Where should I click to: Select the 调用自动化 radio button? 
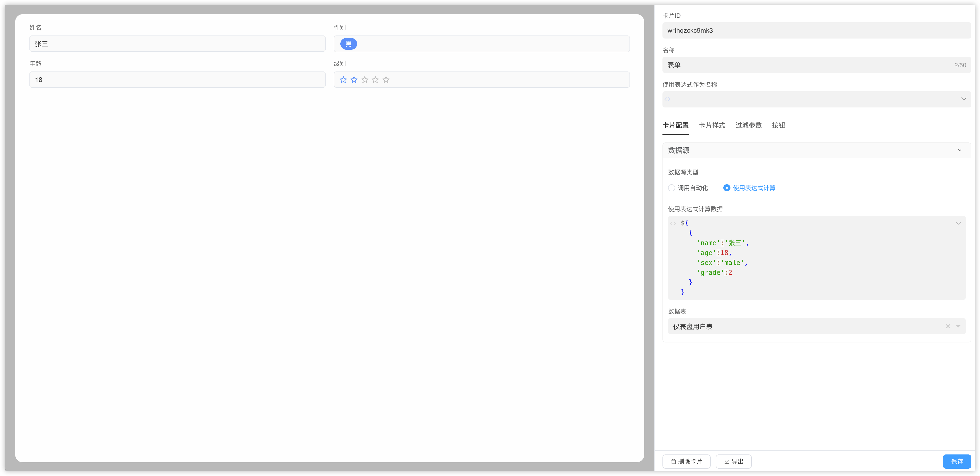point(672,188)
